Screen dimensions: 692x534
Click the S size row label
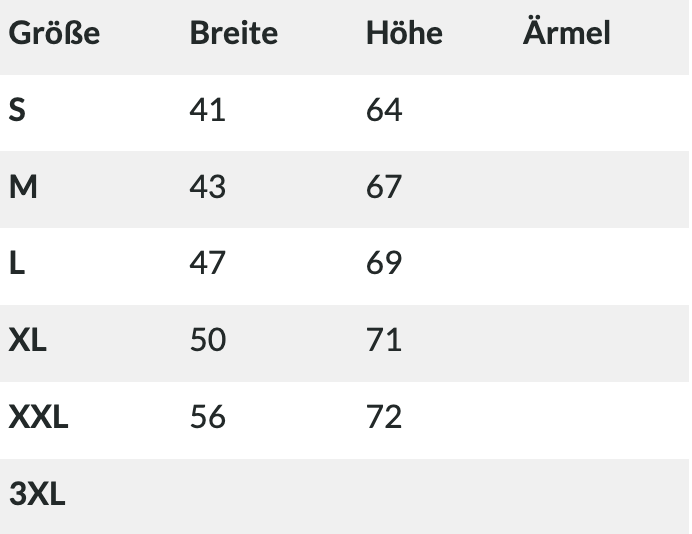tap(17, 110)
